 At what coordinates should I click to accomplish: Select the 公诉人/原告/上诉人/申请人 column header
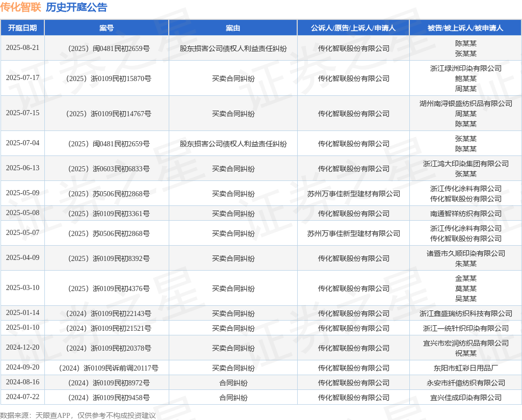pyautogui.click(x=353, y=28)
